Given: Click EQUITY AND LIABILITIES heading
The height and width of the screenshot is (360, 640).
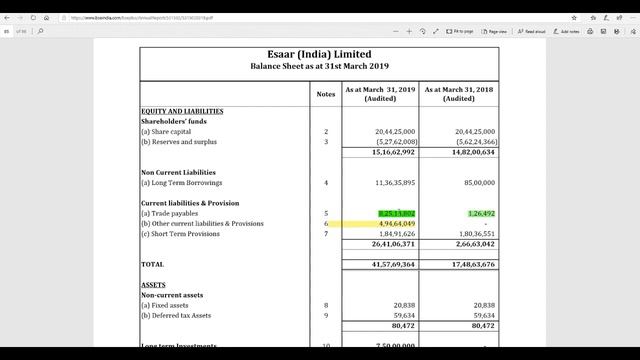Looking at the screenshot, I should (182, 111).
